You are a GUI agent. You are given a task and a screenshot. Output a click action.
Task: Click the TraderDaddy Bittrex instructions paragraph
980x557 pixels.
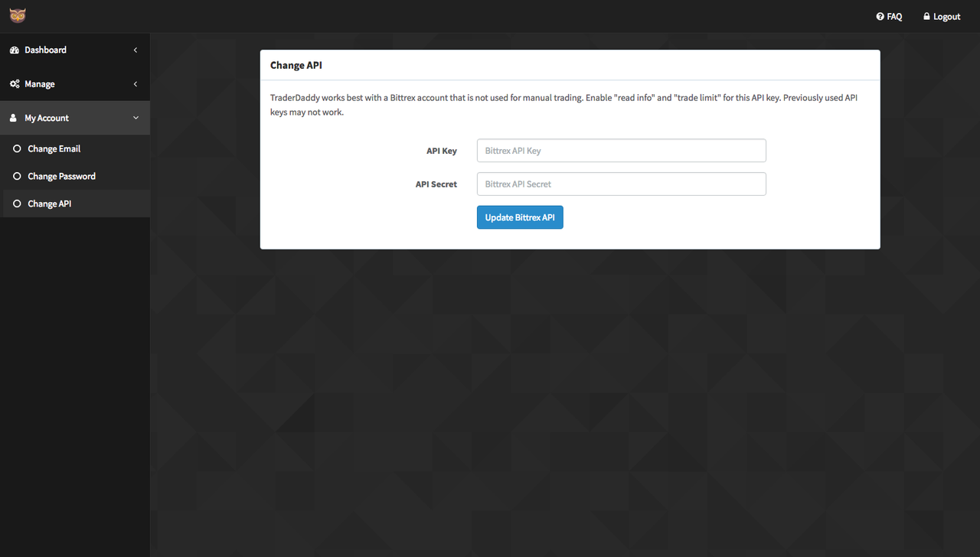point(564,105)
